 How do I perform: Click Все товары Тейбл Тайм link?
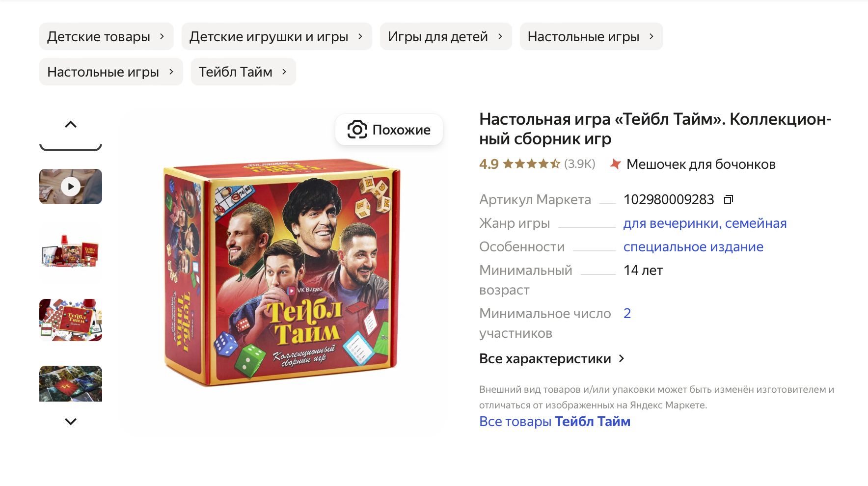[x=554, y=421]
